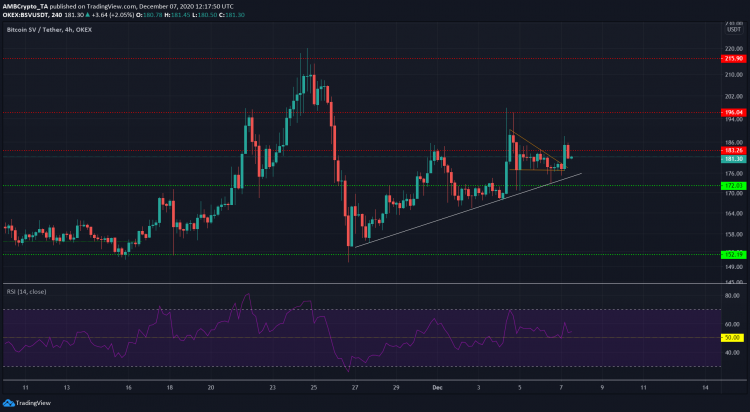Select the OKEX:BSVUSDT symbol name
The width and height of the screenshot is (750, 412).
[29, 14]
